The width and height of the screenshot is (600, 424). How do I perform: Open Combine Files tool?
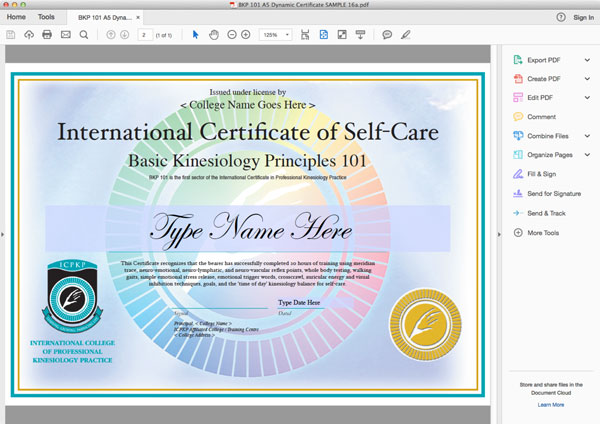[548, 136]
